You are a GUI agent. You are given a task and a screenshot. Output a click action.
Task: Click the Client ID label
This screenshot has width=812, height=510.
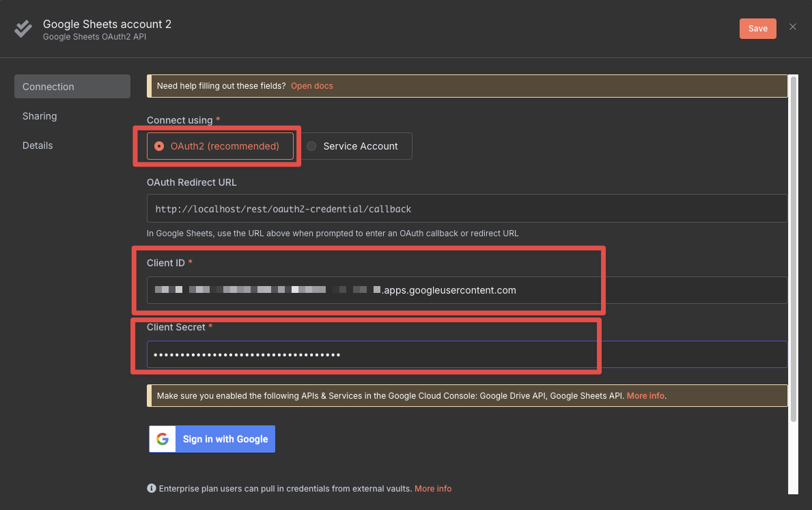click(166, 263)
